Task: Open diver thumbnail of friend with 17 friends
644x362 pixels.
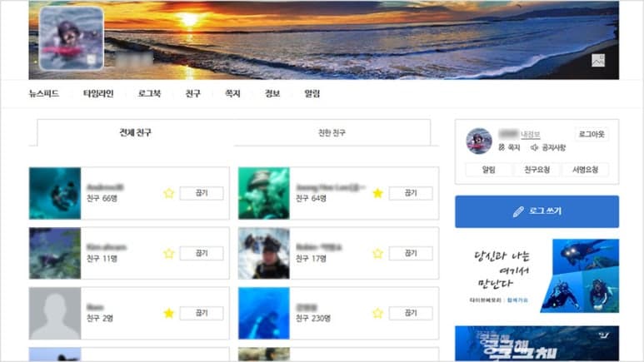Action: pyautogui.click(x=263, y=253)
